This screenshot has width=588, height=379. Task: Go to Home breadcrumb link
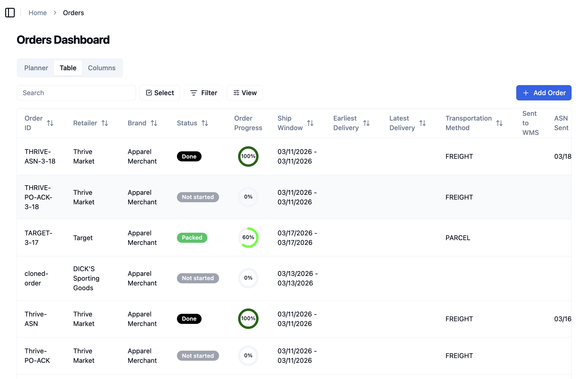[x=38, y=13]
